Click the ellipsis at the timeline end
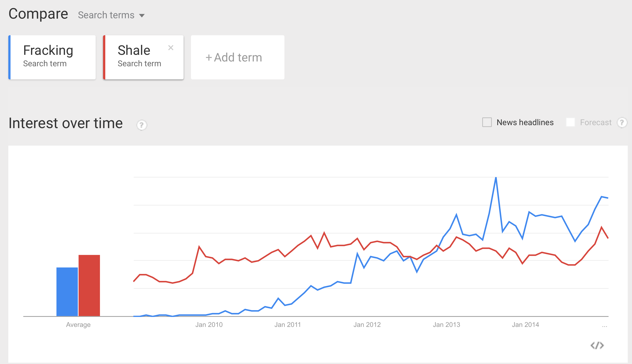Screen dimensions: 632x364 pos(604,326)
